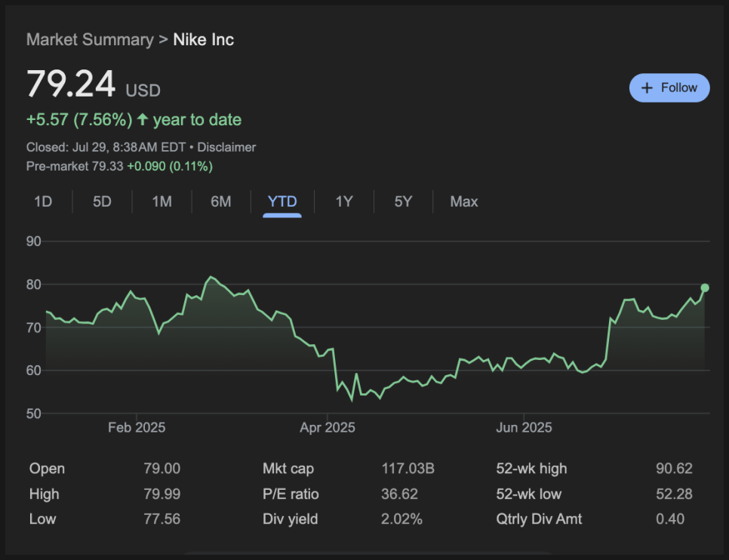Click the 52-wk high value 90.62
Image resolution: width=729 pixels, height=560 pixels.
674,469
